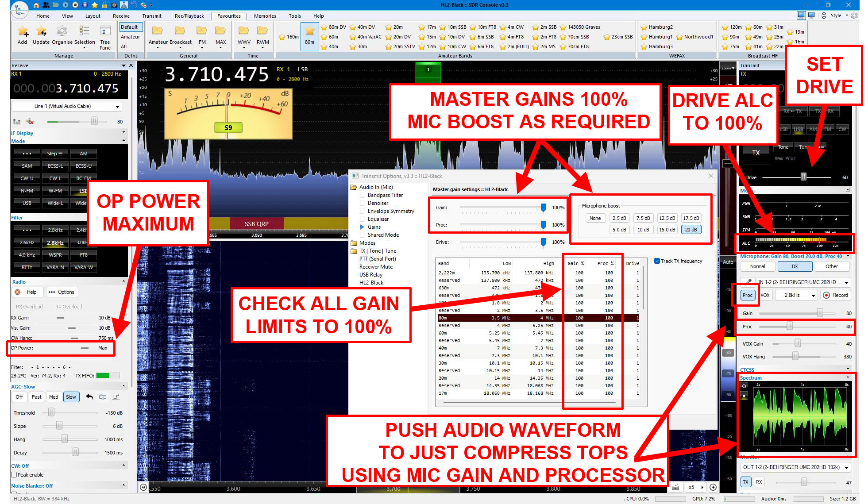The width and height of the screenshot is (868, 504).
Task: Disable the Track TX frequency checkbox
Action: 657,261
